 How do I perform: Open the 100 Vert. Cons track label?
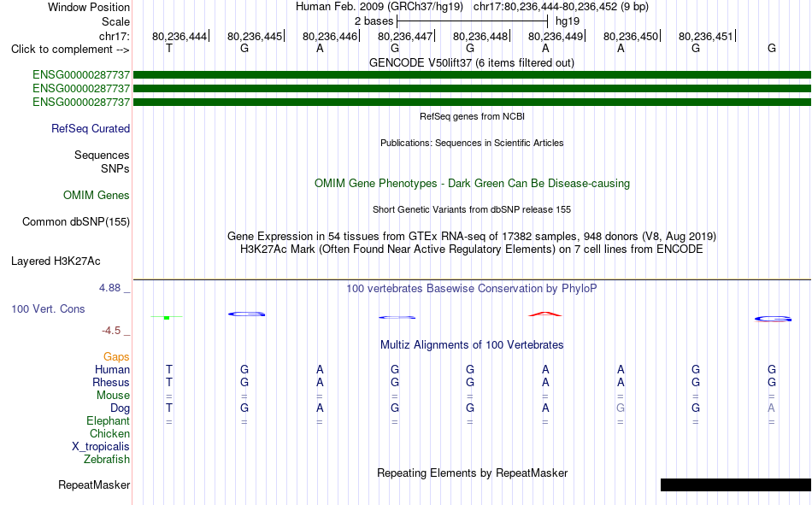click(48, 308)
